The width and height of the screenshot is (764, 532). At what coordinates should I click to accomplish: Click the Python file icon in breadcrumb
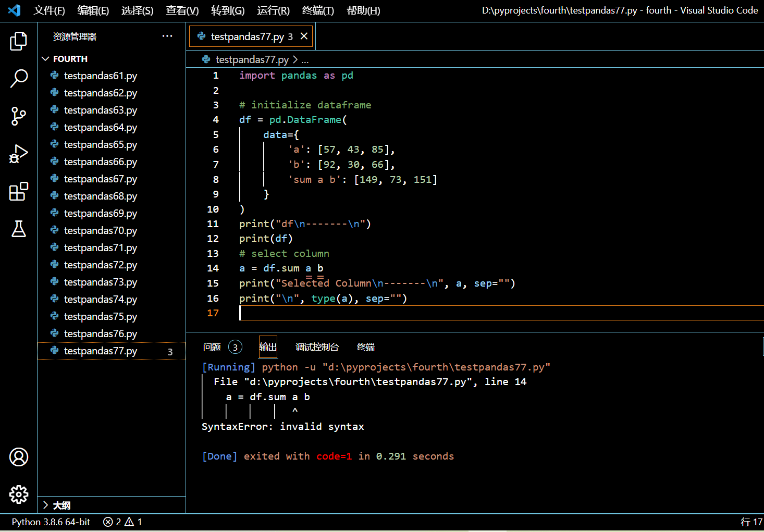point(206,59)
